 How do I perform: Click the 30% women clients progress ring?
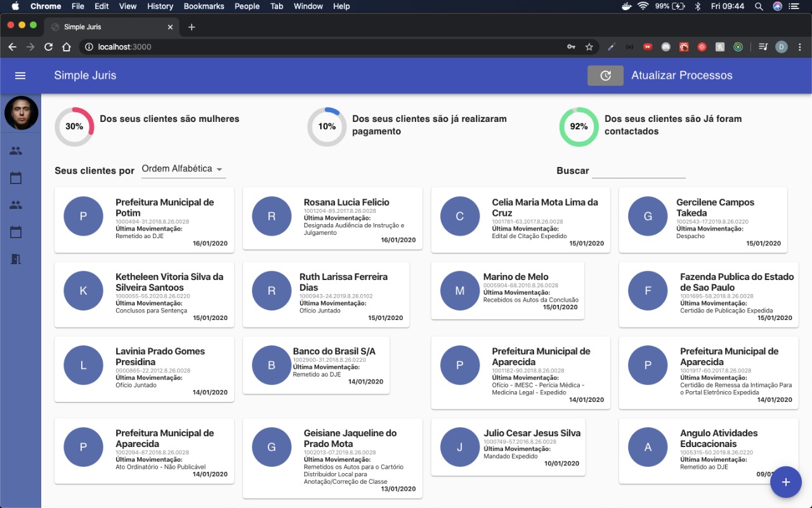pos(74,126)
